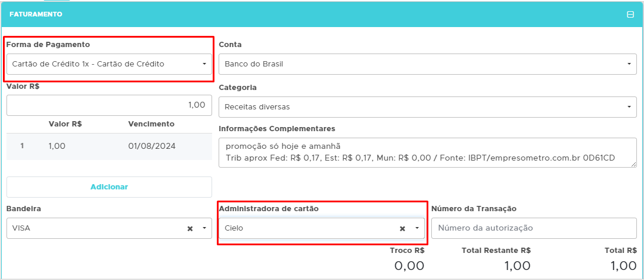Expand the Administradora de cartão arrow
The height and width of the screenshot is (280, 644).
coord(417,228)
